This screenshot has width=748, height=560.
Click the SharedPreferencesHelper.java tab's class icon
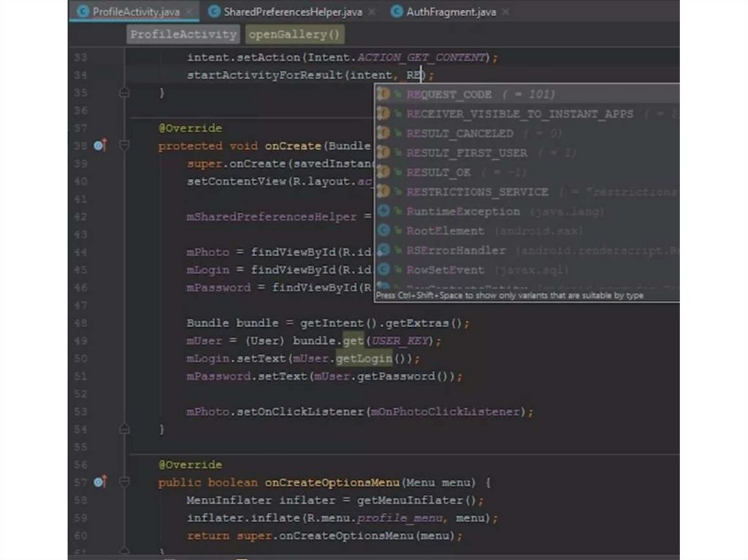click(213, 12)
